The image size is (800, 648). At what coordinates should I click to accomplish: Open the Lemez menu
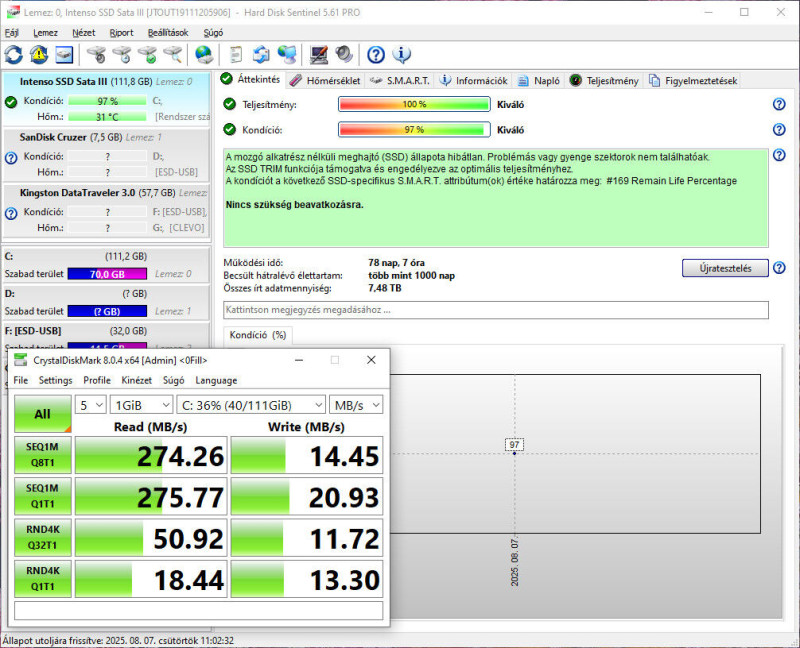45,33
